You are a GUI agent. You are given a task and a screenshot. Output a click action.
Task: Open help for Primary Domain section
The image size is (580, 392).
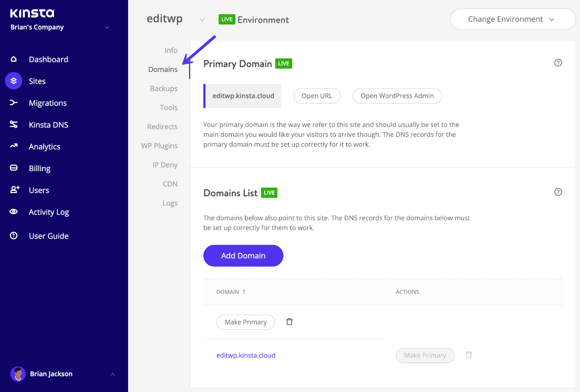click(558, 63)
